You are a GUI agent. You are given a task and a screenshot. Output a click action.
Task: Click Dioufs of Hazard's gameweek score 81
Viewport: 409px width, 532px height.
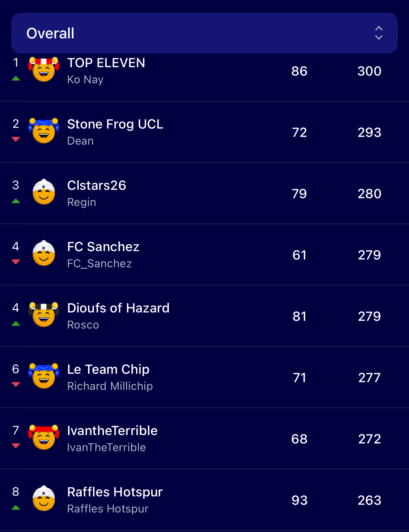click(299, 316)
